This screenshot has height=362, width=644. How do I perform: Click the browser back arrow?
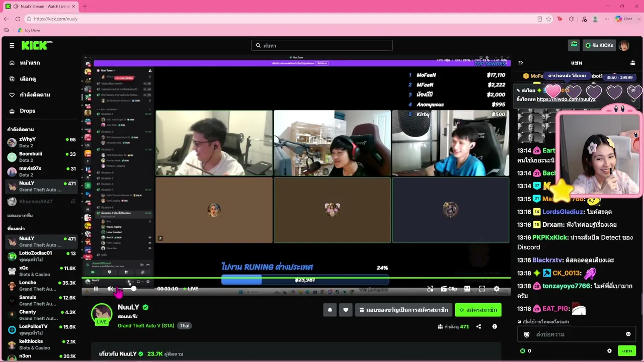coord(6,19)
